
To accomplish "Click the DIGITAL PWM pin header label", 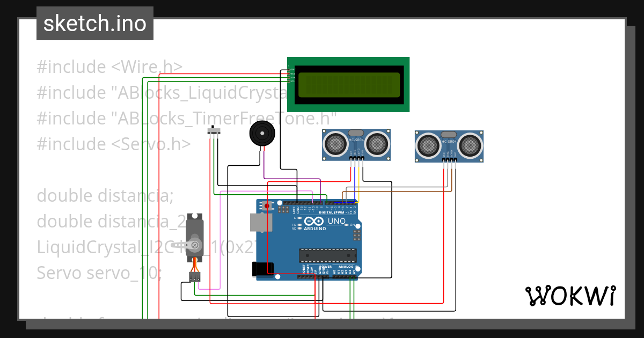I will point(334,212).
